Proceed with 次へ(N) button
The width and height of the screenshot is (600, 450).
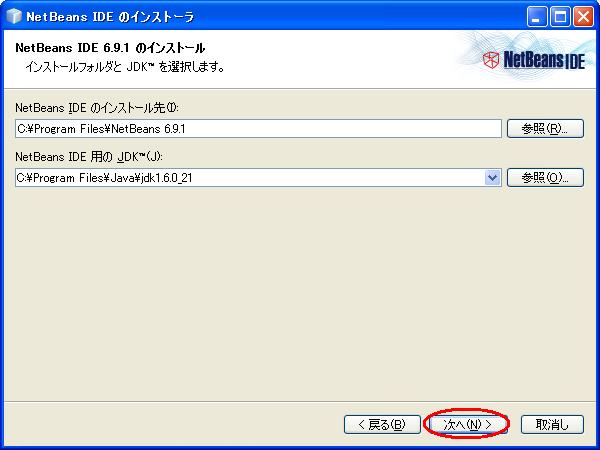(x=467, y=424)
